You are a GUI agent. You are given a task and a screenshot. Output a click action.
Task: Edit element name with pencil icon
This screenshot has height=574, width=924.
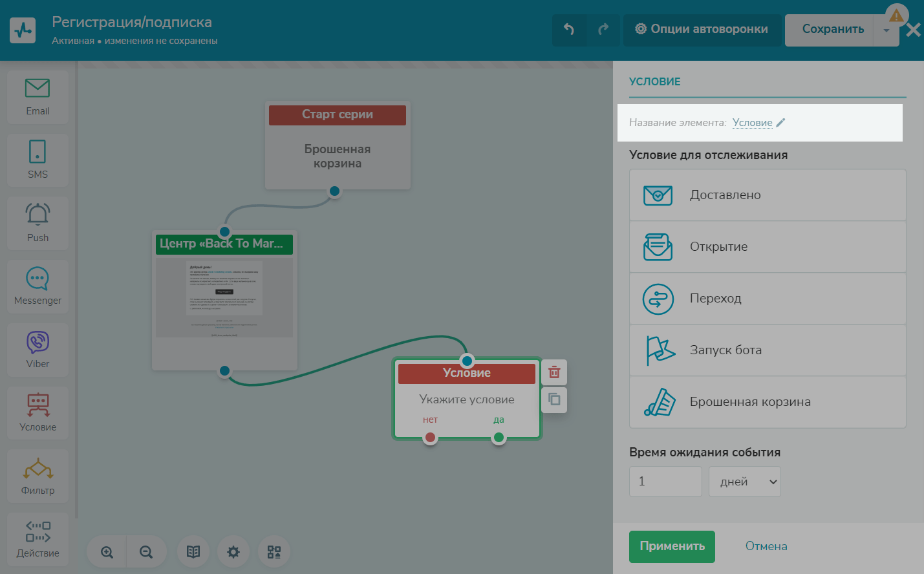[780, 123]
